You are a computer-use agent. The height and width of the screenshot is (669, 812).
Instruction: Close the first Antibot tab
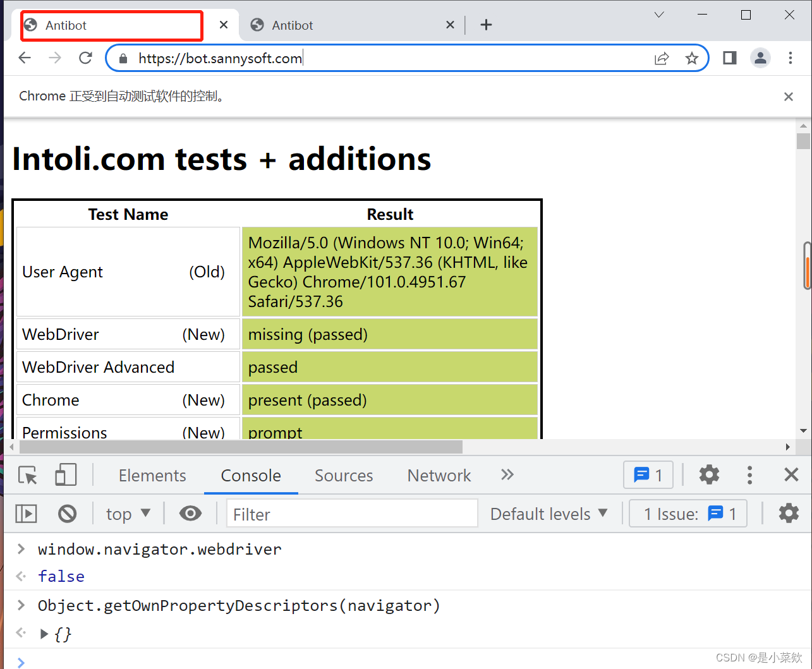point(224,25)
